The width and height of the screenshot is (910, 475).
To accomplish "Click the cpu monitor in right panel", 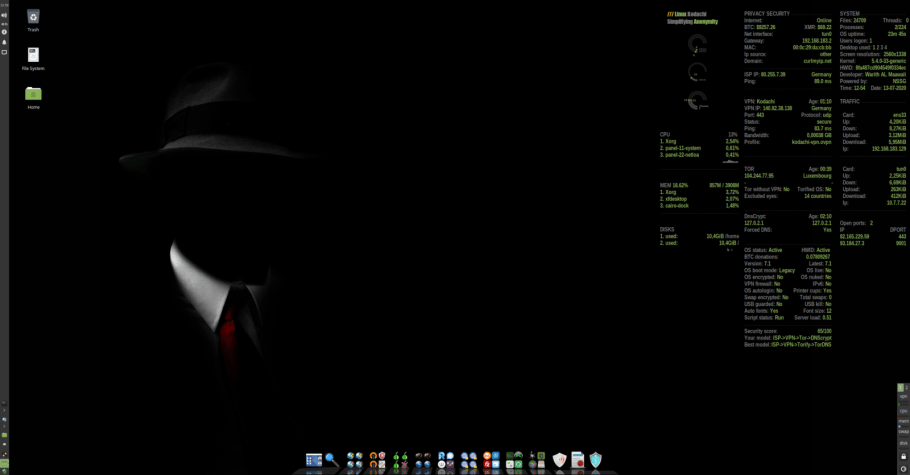I will point(904,410).
